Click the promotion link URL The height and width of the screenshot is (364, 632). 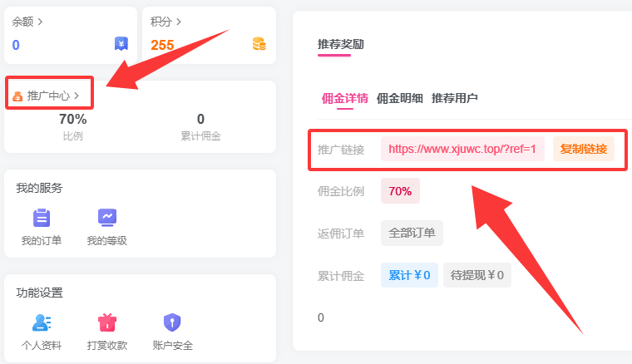(x=462, y=149)
